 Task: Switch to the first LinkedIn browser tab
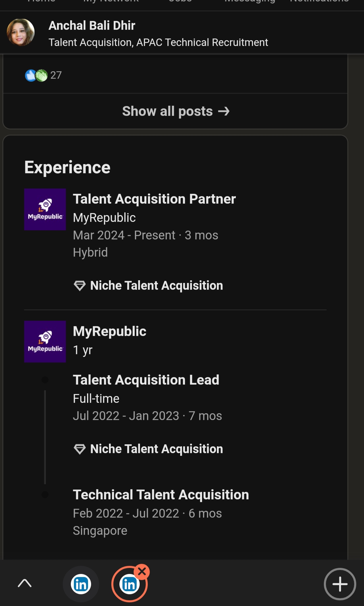coord(81,584)
